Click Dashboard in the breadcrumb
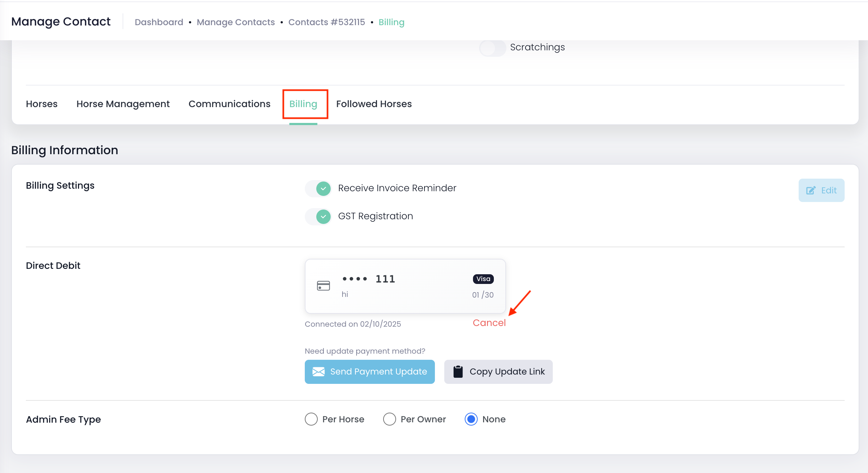 pos(159,22)
